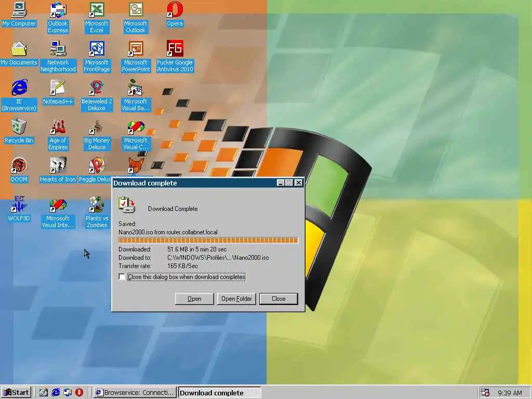Click Show Desktop in the quick launch bar
The width and height of the screenshot is (532, 399).
(x=44, y=392)
